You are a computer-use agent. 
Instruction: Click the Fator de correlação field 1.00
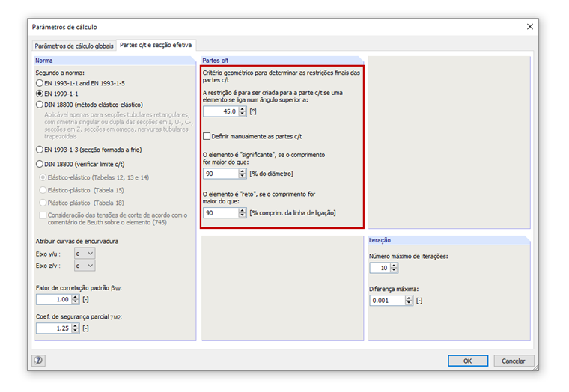tap(54, 299)
